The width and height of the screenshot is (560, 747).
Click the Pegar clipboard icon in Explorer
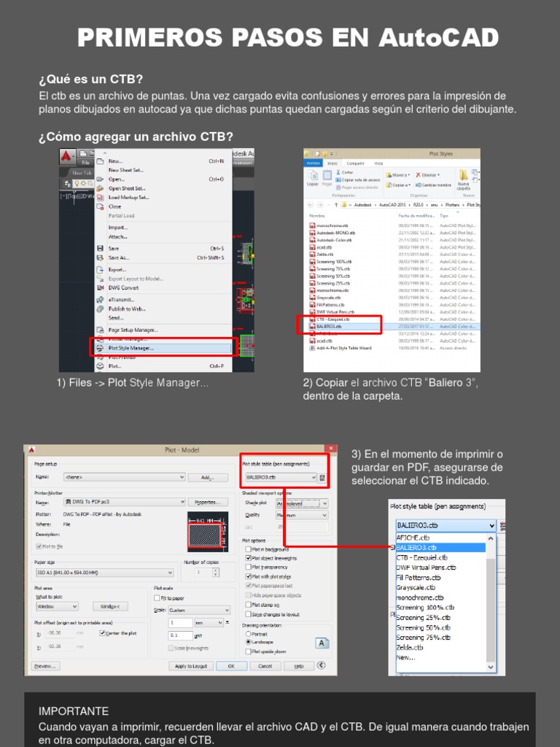click(327, 175)
